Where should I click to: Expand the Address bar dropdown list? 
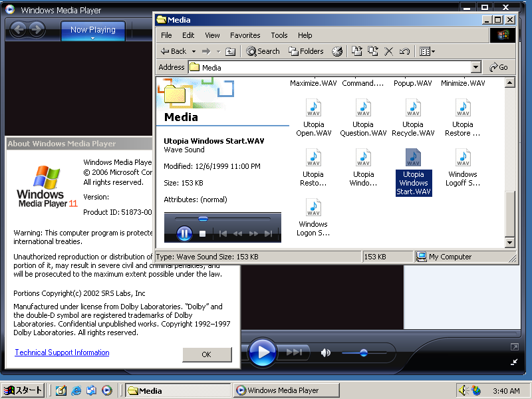click(476, 67)
